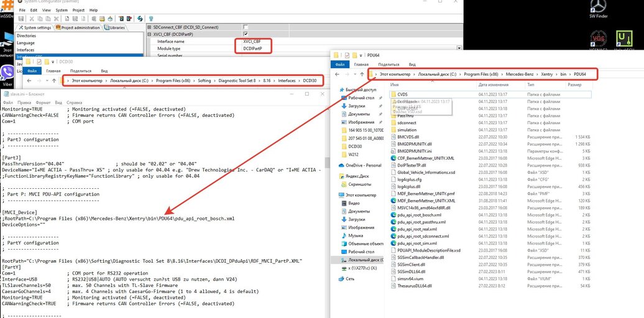Select CDF_BernerMattner_UNITY.XML file
The height and width of the screenshot is (318, 644).
click(x=426, y=158)
